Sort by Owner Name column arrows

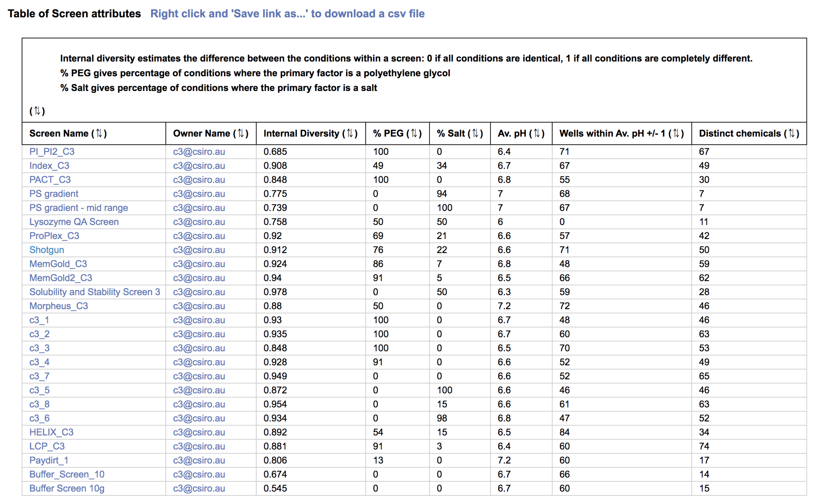pyautogui.click(x=241, y=133)
